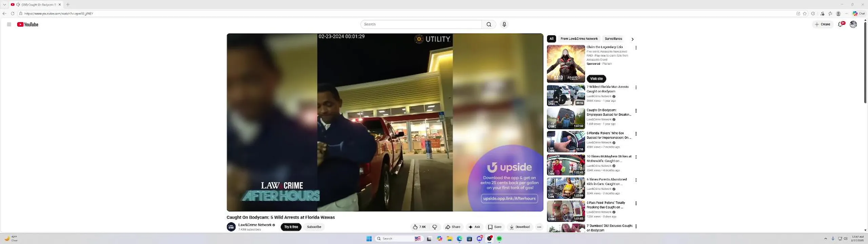Dislike the video with thumbs down
868x244 pixels.
(x=435, y=227)
